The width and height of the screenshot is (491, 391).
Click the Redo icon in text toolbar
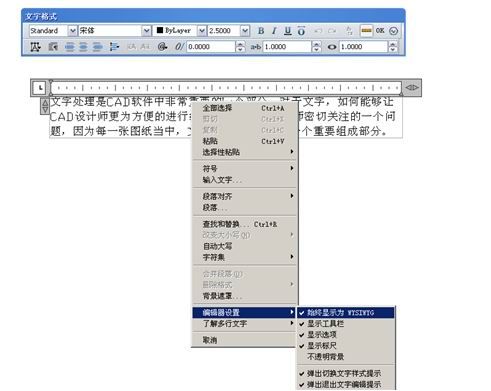point(332,31)
